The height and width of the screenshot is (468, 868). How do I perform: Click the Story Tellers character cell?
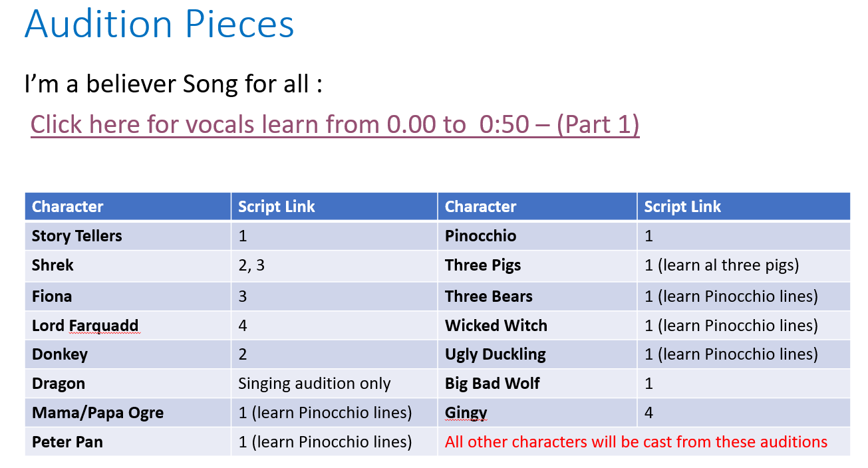pos(128,236)
